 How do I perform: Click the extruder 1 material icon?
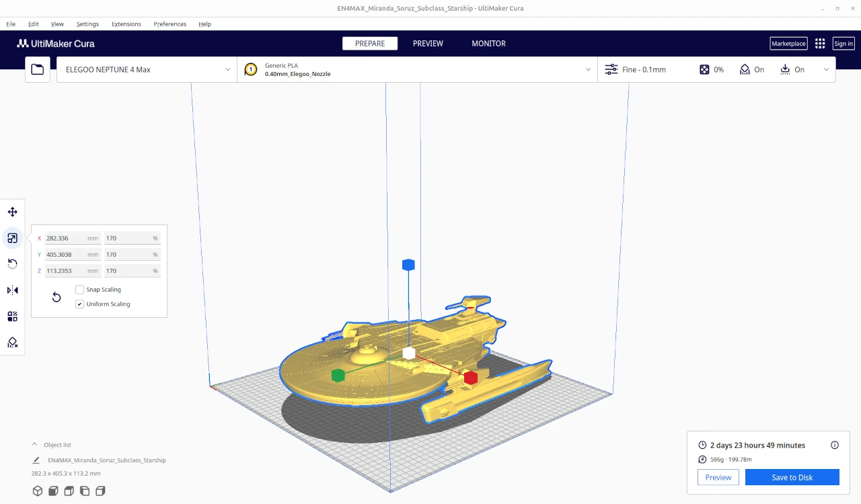tap(251, 69)
